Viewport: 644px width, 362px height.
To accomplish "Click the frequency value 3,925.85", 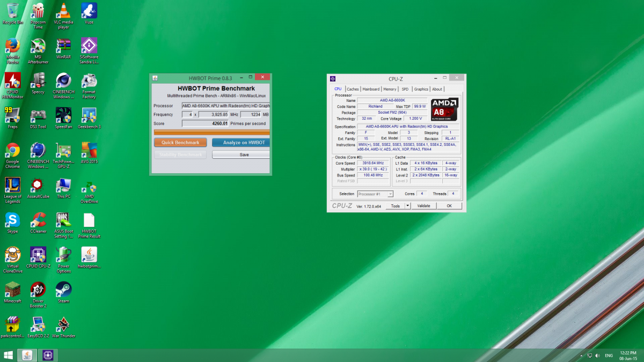I will tap(214, 114).
